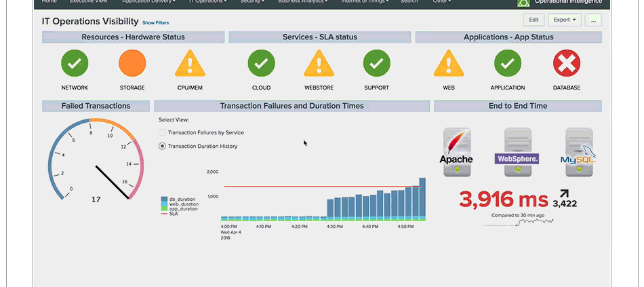644x287 pixels.
Task: Click the ellipsis more options button
Action: (x=593, y=20)
